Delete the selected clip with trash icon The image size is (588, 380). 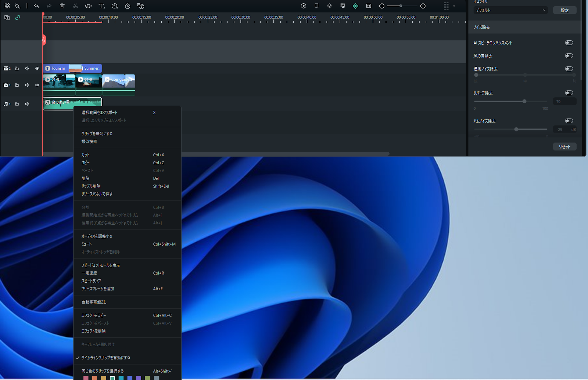(62, 6)
